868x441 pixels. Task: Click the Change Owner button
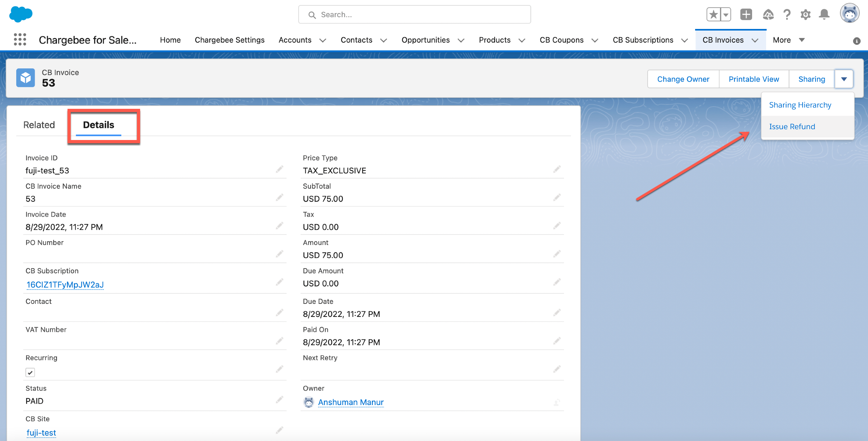pyautogui.click(x=683, y=79)
